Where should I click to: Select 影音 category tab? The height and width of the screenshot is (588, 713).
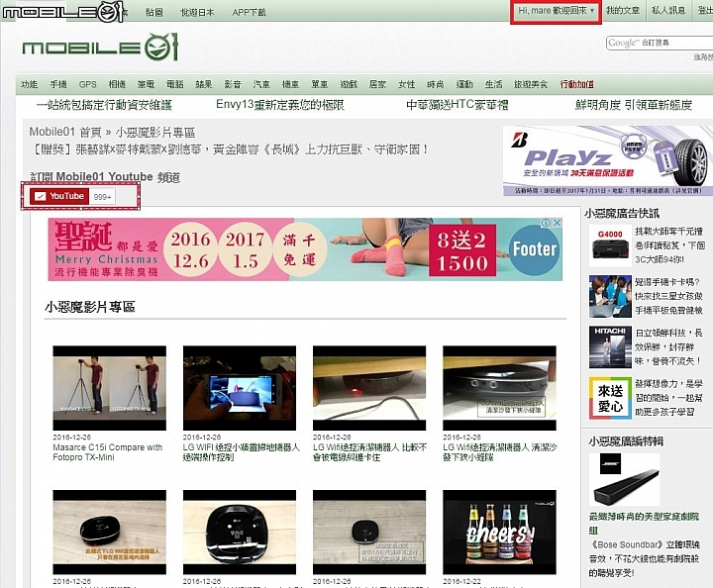point(233,84)
